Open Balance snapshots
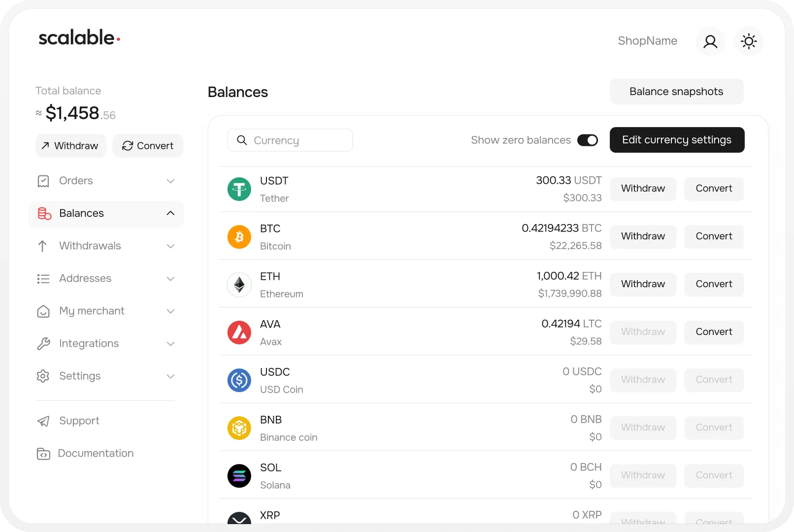This screenshot has width=794, height=532. coord(676,92)
